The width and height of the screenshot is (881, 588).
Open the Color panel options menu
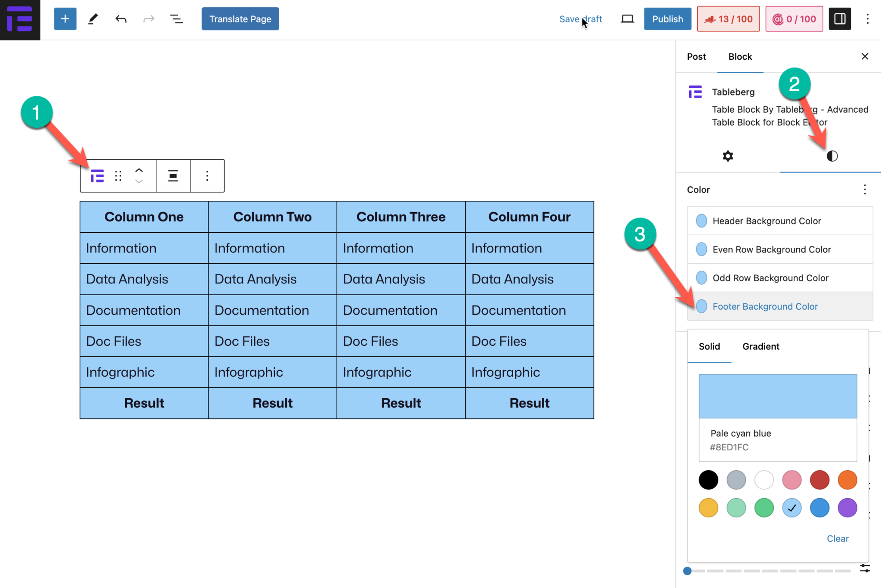[865, 190]
